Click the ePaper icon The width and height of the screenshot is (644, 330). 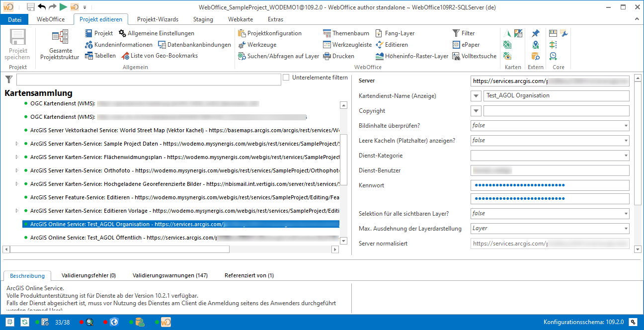coord(455,45)
